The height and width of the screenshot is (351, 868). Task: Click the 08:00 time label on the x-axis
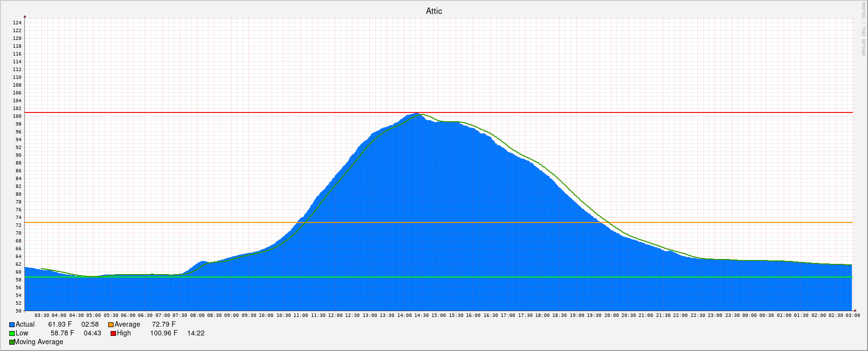click(197, 315)
